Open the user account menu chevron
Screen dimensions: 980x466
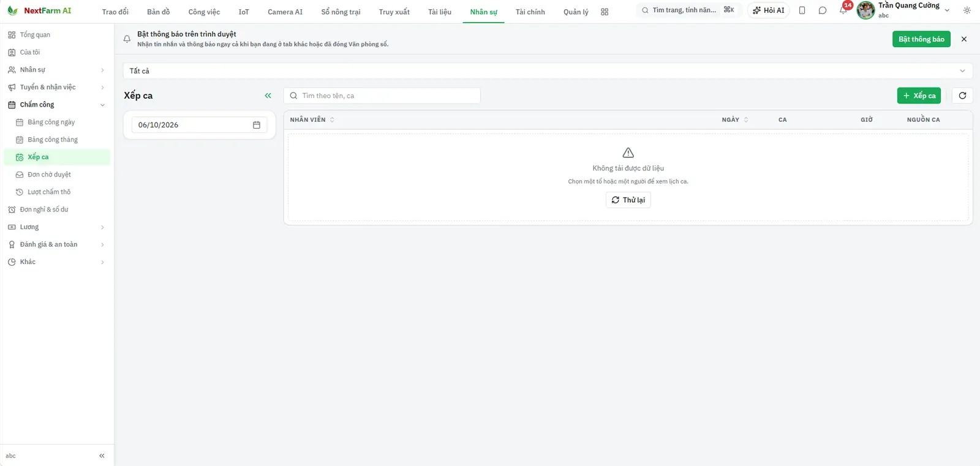pyautogui.click(x=947, y=10)
